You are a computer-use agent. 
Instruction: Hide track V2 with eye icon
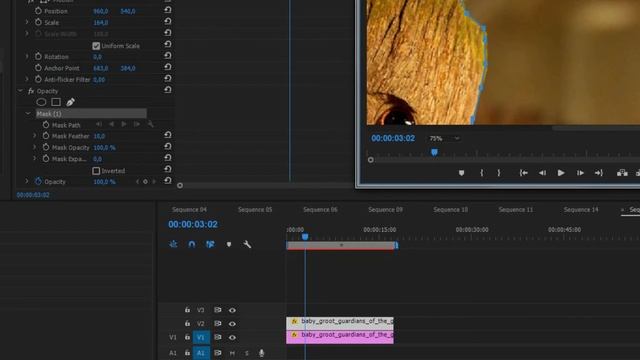[232, 324]
